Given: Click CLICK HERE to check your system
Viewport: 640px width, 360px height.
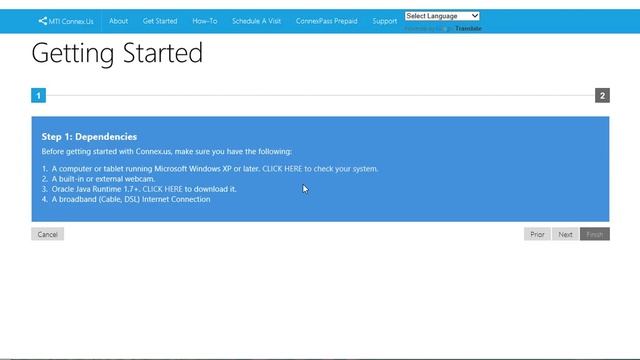Looking at the screenshot, I should 282,169.
